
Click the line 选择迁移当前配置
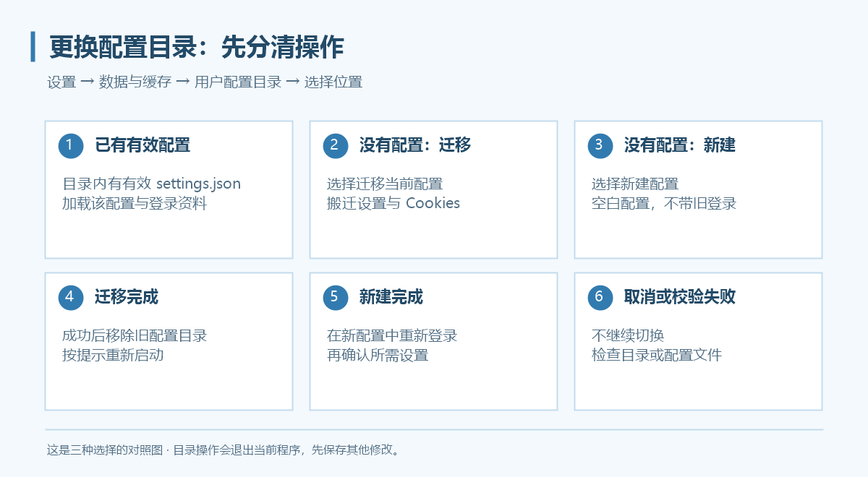[385, 184]
